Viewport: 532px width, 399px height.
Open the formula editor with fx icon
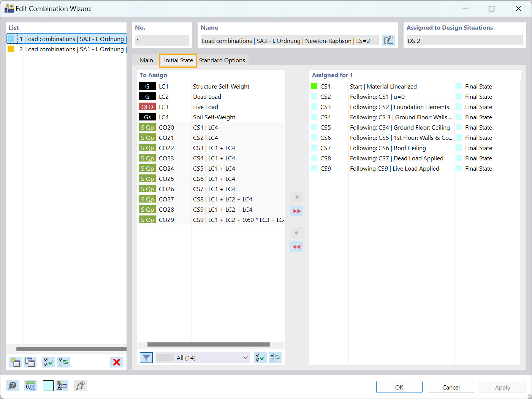point(80,385)
